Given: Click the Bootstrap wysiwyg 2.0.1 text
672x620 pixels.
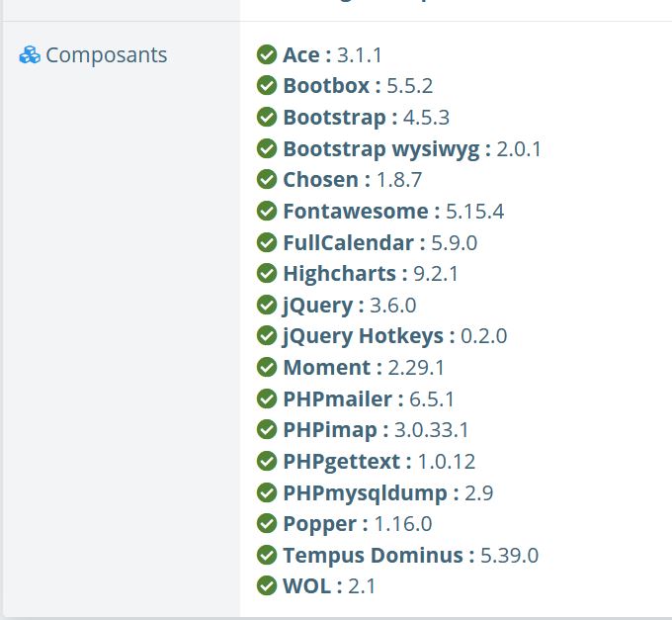Looking at the screenshot, I should [x=412, y=149].
